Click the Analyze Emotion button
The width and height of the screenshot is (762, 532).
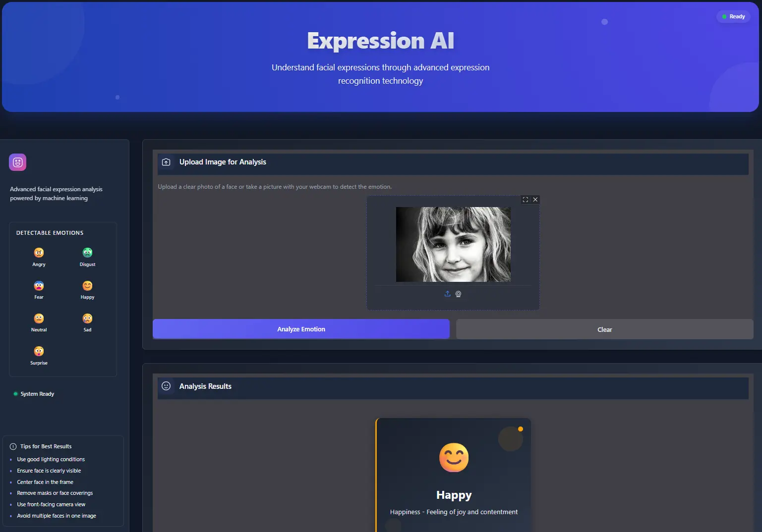(301, 329)
